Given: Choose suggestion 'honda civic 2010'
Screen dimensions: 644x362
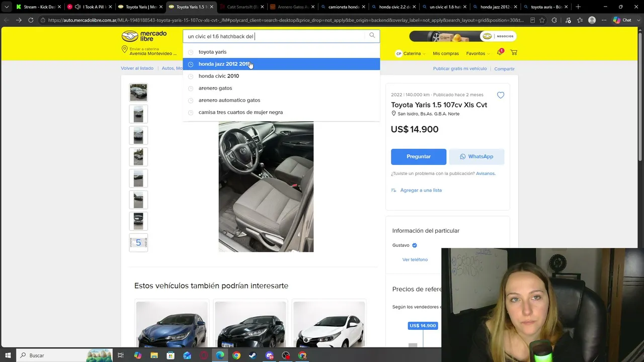Looking at the screenshot, I should 281,76.
